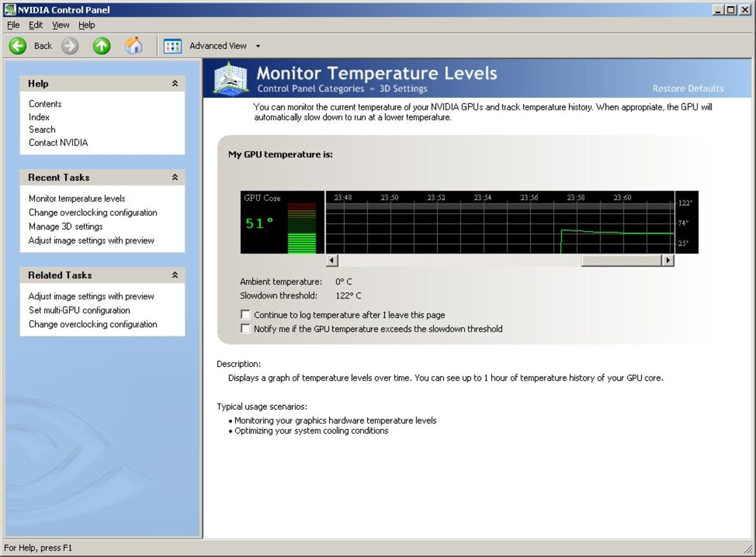Click the 3D Settings header graphic icon
Screen dimensions: 756x557
coord(231,79)
